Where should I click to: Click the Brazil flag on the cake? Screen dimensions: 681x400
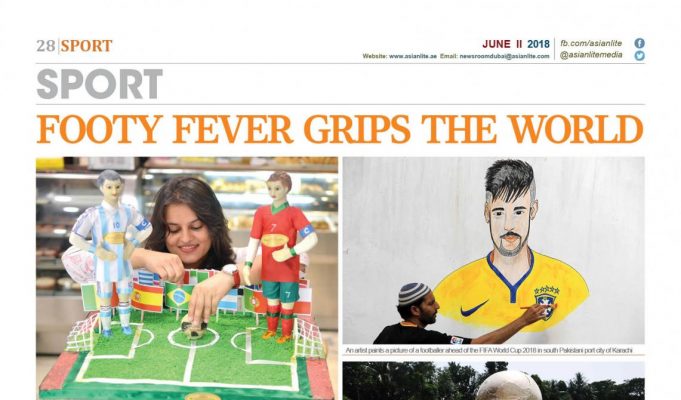point(178,297)
